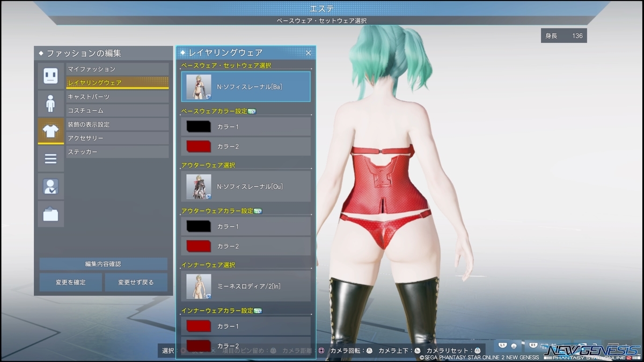Click the インナーウェアカラー設定 header icon
Viewport: 644px width, 362px height.
[x=258, y=311]
